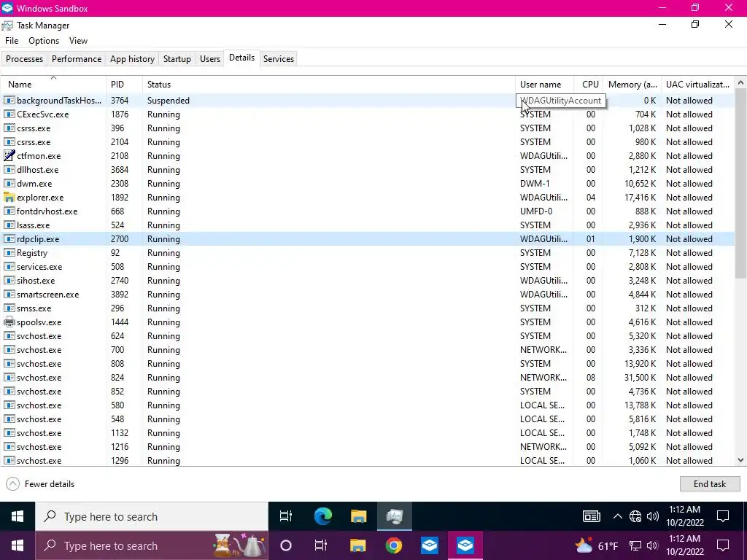Open the host Start menu
747x560 pixels.
coord(18,545)
